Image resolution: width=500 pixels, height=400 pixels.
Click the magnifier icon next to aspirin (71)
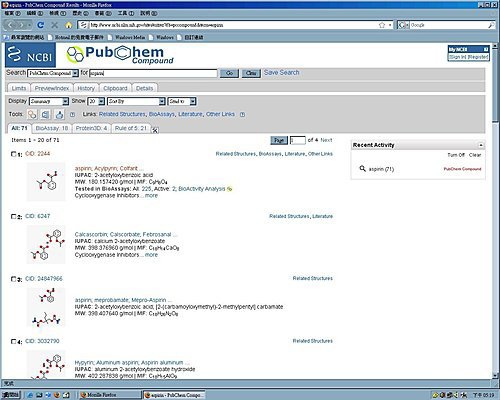(x=362, y=169)
